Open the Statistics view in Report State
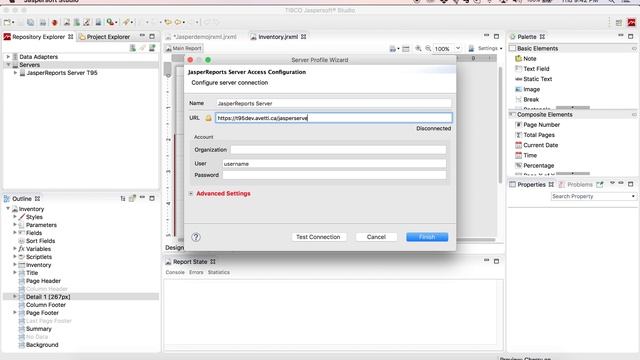Image resolution: width=640 pixels, height=360 pixels. [x=219, y=272]
